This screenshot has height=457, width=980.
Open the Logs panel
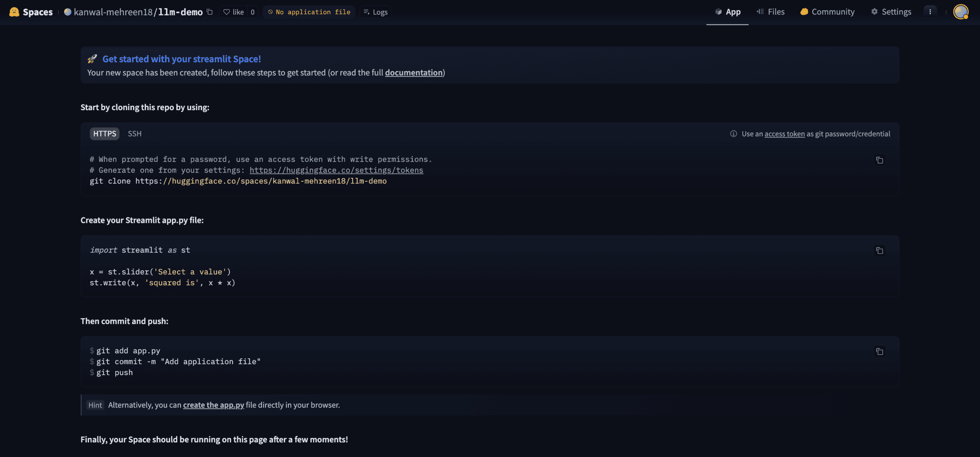click(x=376, y=12)
